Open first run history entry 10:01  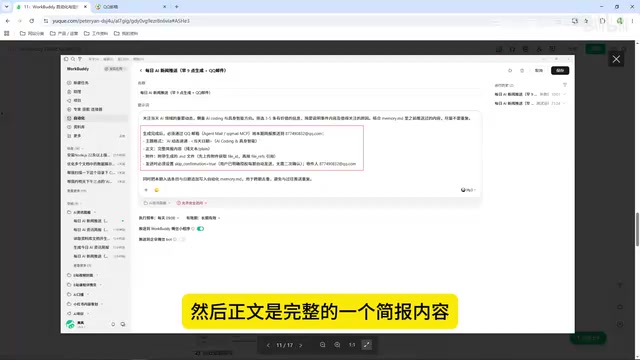coord(530,94)
